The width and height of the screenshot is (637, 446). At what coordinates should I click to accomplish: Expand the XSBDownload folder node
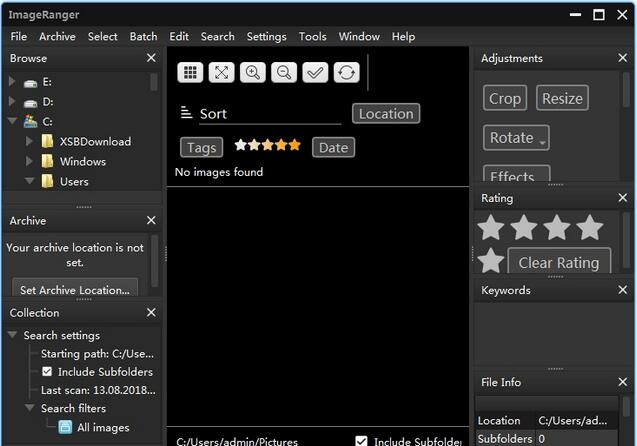(x=29, y=141)
